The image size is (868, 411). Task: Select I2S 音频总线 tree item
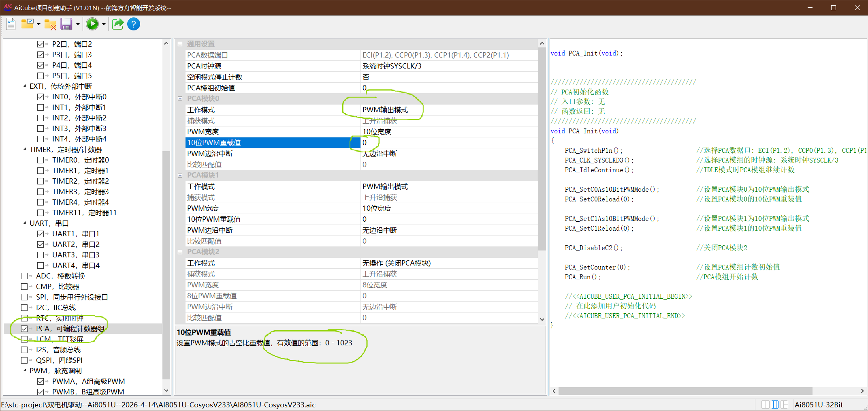[x=58, y=350]
